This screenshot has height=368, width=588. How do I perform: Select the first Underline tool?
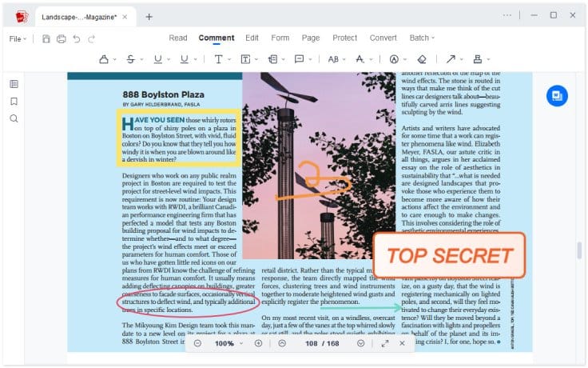tap(158, 59)
